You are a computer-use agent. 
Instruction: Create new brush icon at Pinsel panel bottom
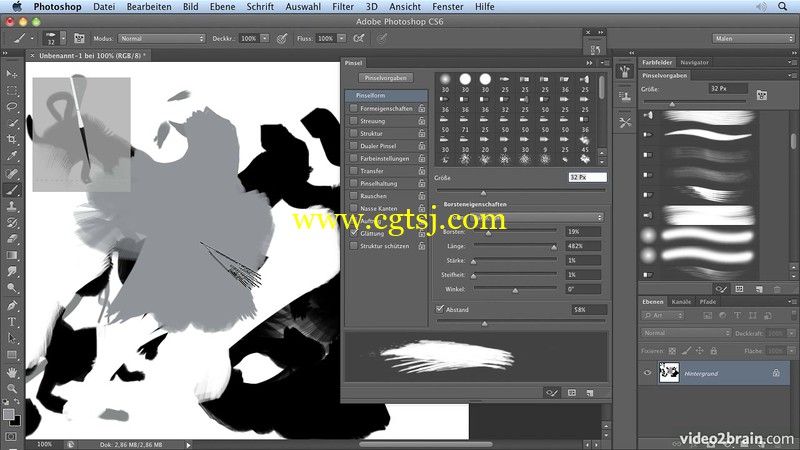[590, 393]
